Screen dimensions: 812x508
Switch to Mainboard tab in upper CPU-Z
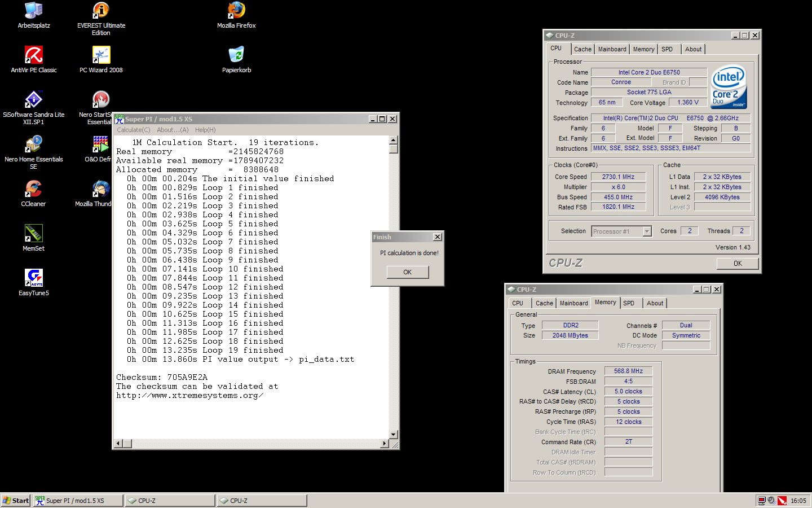click(612, 49)
